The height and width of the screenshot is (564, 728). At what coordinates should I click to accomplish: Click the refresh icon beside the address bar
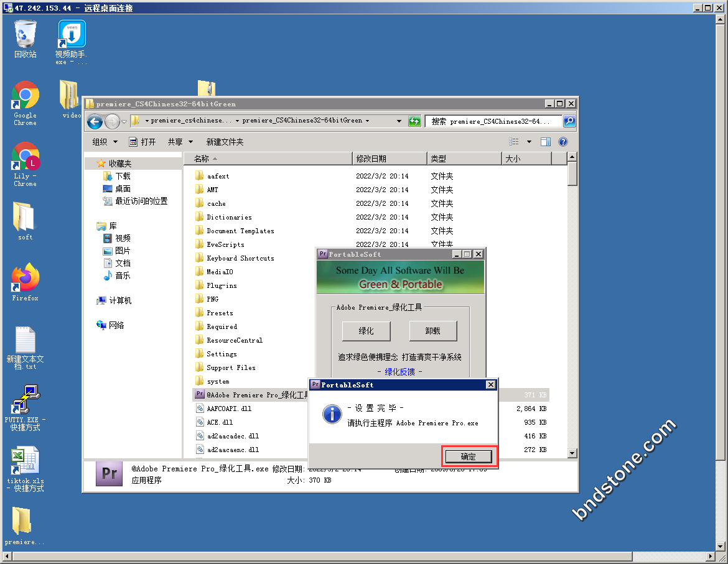click(414, 121)
